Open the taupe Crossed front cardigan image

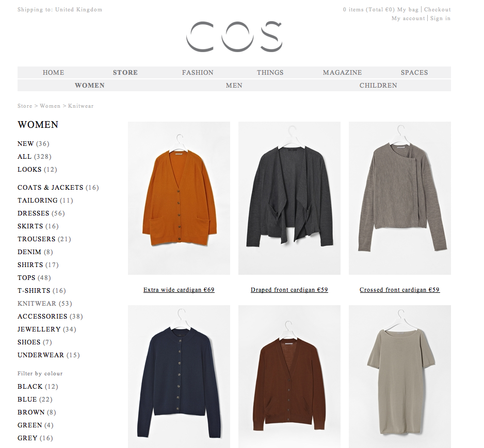point(400,198)
